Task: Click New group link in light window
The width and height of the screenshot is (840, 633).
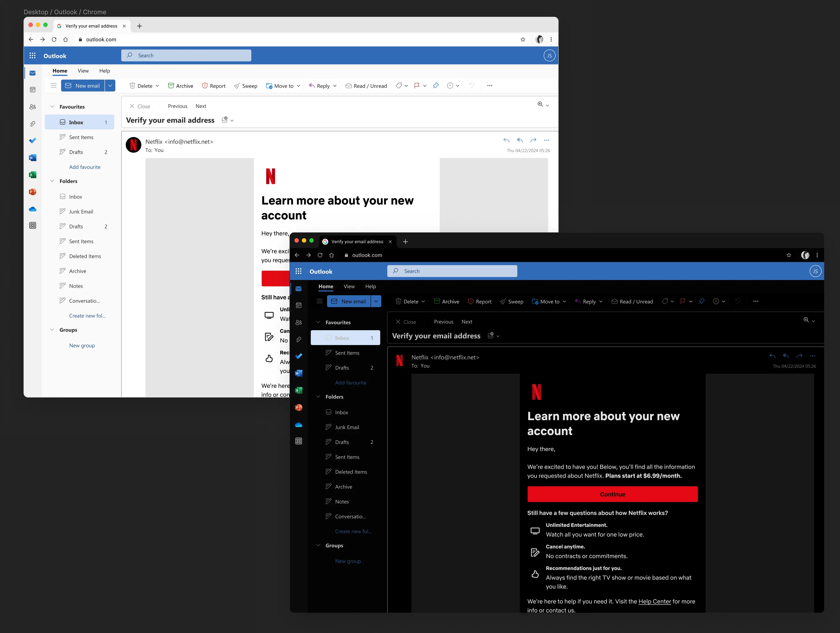Action: point(82,345)
